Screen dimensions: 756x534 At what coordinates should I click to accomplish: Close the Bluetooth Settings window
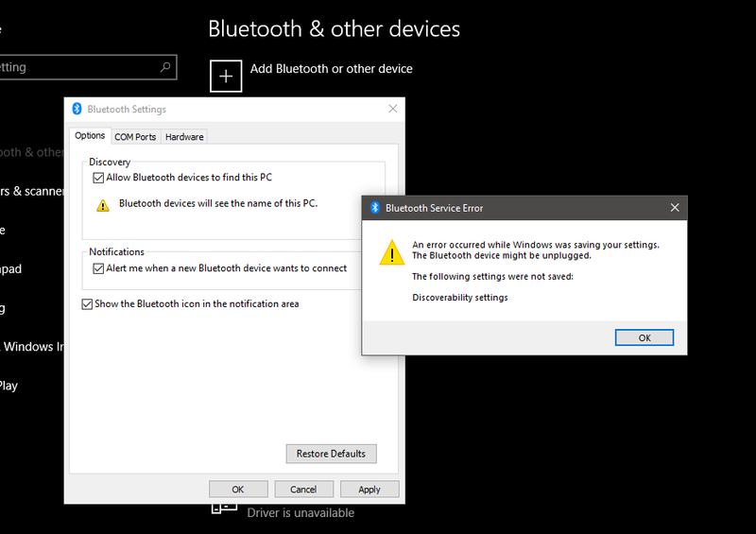[393, 110]
